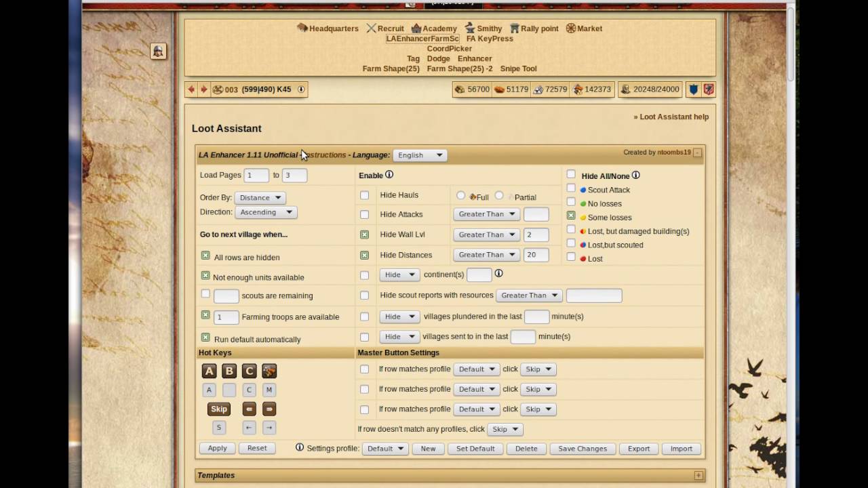Uncheck the Some losses checkbox
This screenshot has width=868, height=488.
[571, 215]
